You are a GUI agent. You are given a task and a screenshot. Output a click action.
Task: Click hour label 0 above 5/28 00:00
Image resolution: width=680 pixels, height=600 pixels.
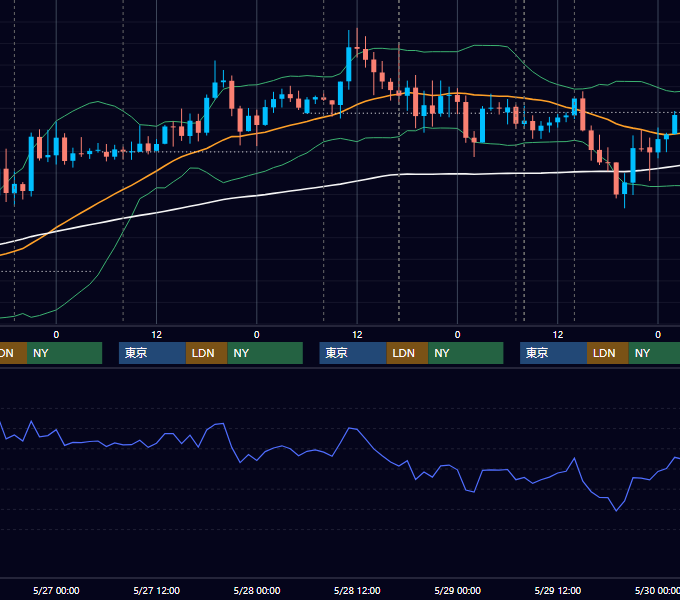tap(257, 335)
